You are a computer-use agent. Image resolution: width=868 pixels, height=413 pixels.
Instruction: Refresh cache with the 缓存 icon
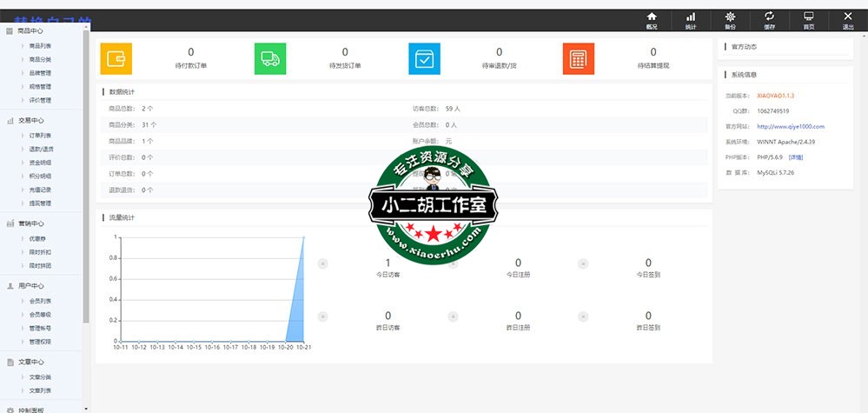tap(770, 17)
